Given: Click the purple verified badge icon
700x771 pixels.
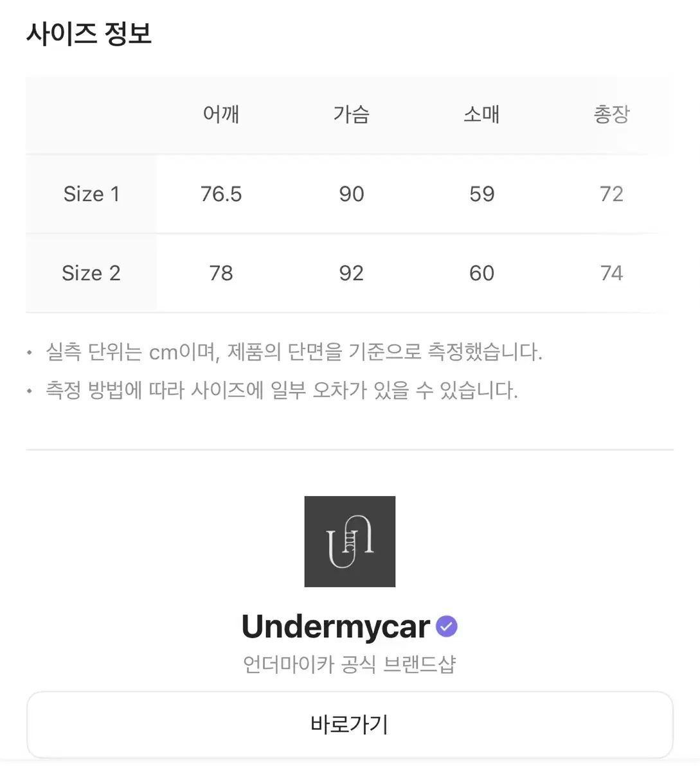Looking at the screenshot, I should [x=447, y=626].
